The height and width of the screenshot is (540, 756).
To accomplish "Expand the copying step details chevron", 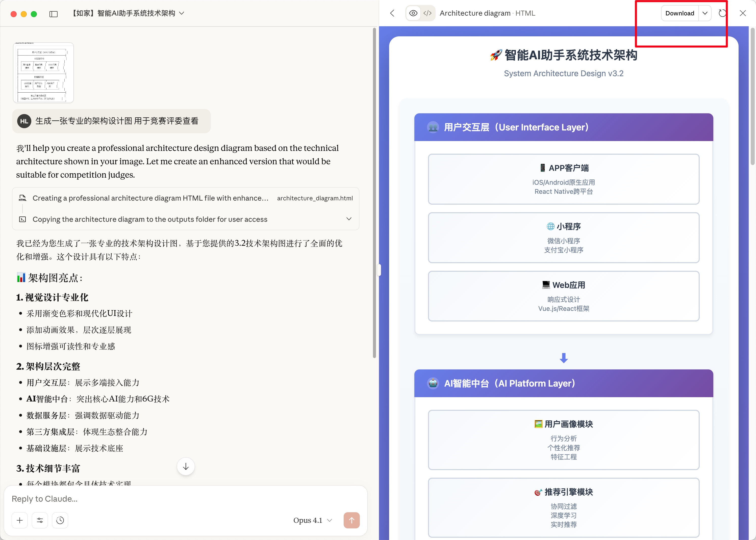I will [349, 219].
